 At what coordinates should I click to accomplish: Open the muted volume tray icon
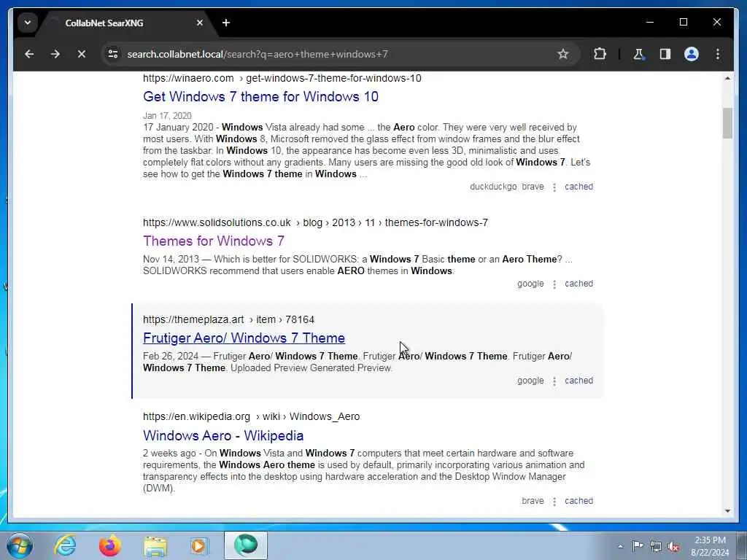[673, 546]
